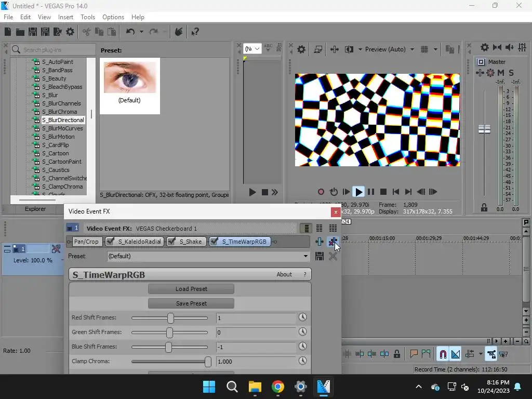Toggle the Loop Playback button in preview
This screenshot has height=399, width=532.
[334, 192]
